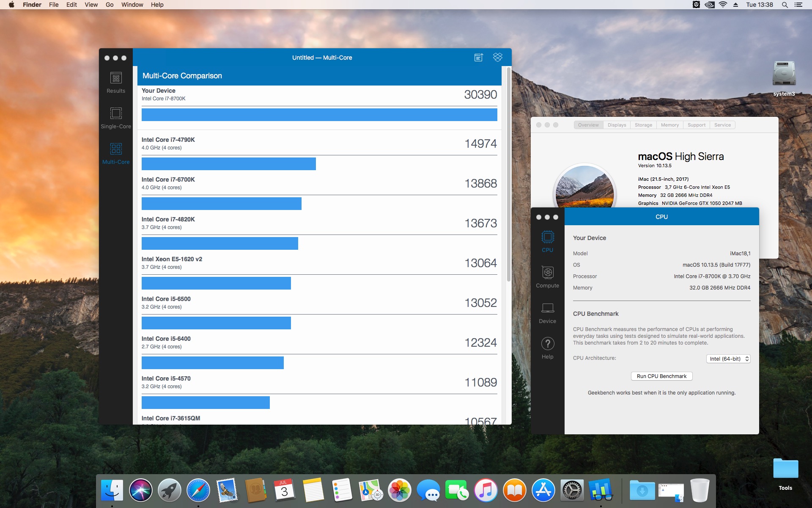Image resolution: width=812 pixels, height=508 pixels.
Task: Click the Dropbox upload icon
Action: [x=498, y=57]
